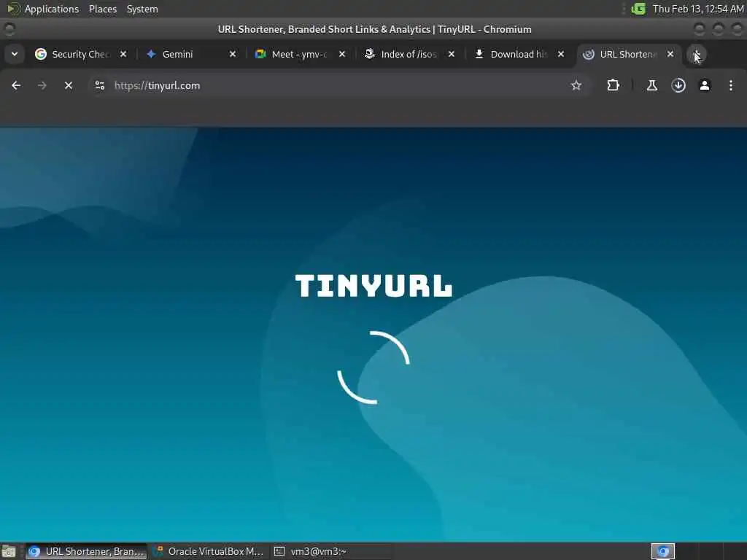The height and width of the screenshot is (560, 747).
Task: Stop loading the tinyurl page
Action: point(69,85)
